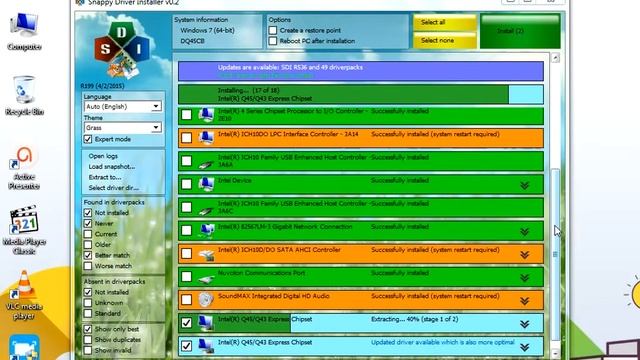Click device icon for Intel 4 Series Chipset Processor row
The width and height of the screenshot is (640, 360).
(206, 116)
